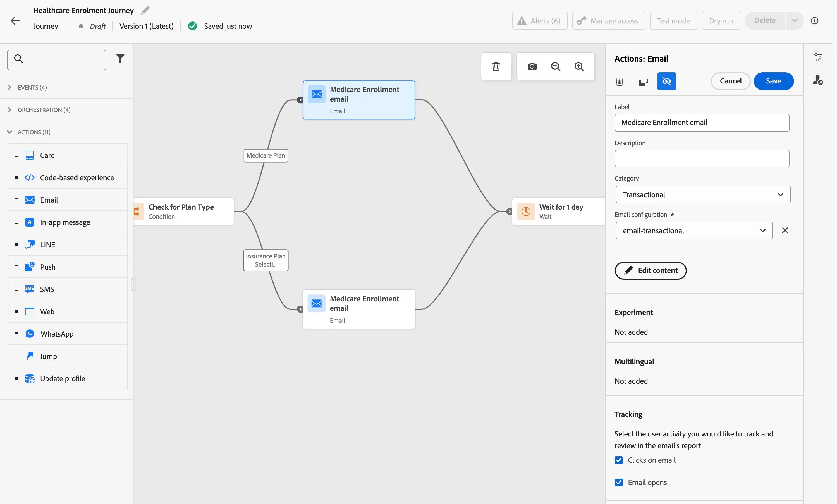
Task: Open journey settings sliders icon
Action: (818, 57)
